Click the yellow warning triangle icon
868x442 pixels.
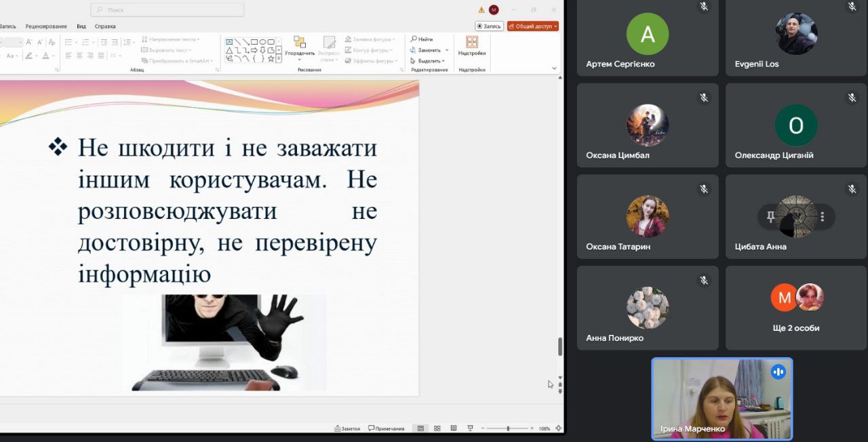tap(481, 9)
